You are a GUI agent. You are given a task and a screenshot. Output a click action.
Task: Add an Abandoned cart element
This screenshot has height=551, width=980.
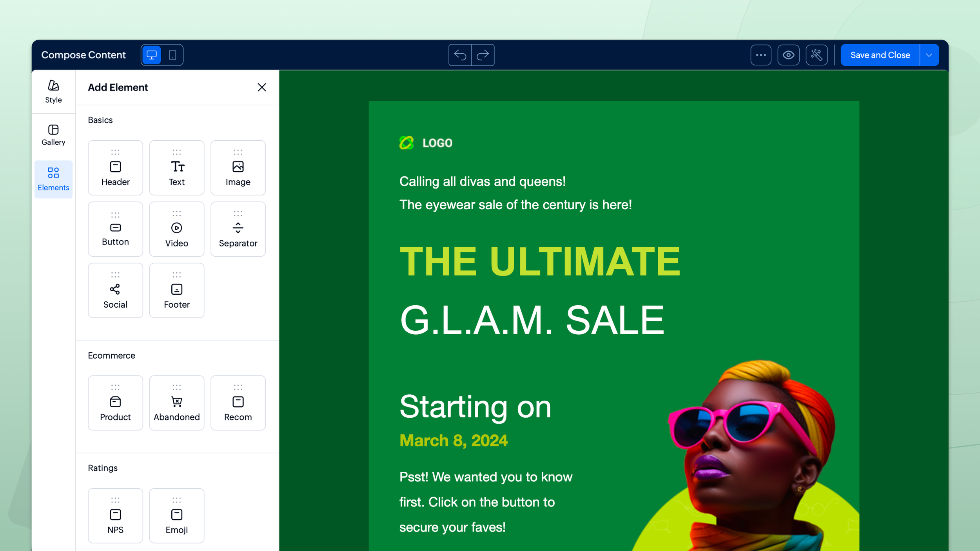pyautogui.click(x=177, y=403)
